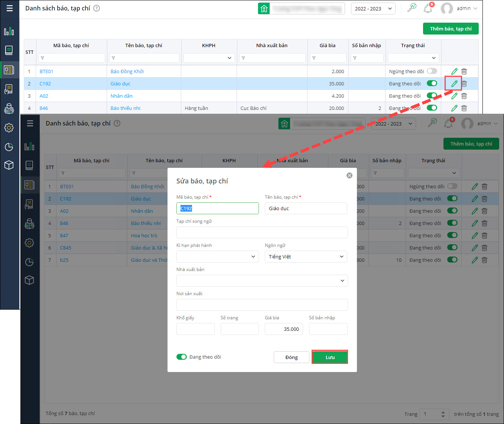
Task: Click the Lưu button in the dialog
Action: [330, 357]
